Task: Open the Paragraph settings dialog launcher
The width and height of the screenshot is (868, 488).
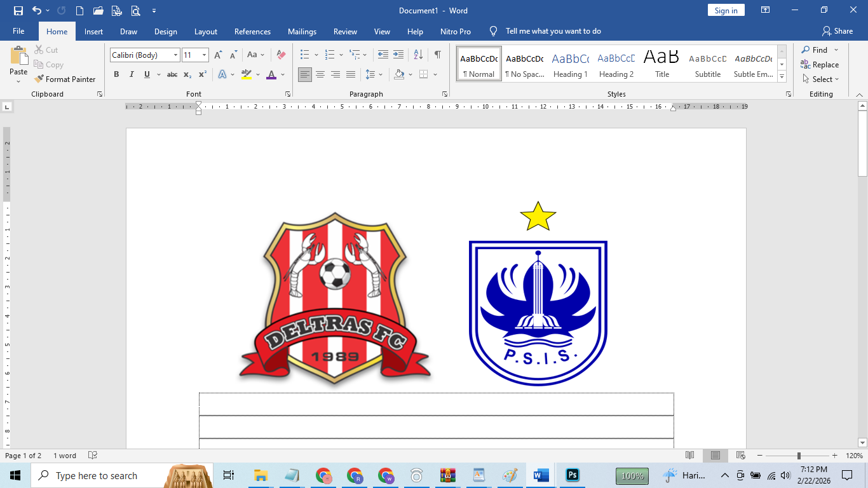Action: (x=445, y=94)
